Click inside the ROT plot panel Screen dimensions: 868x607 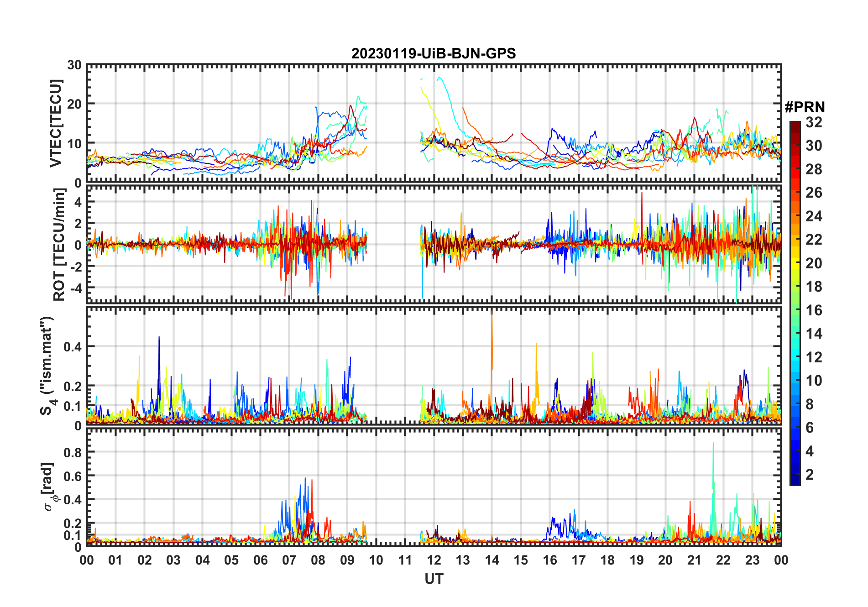click(434, 244)
